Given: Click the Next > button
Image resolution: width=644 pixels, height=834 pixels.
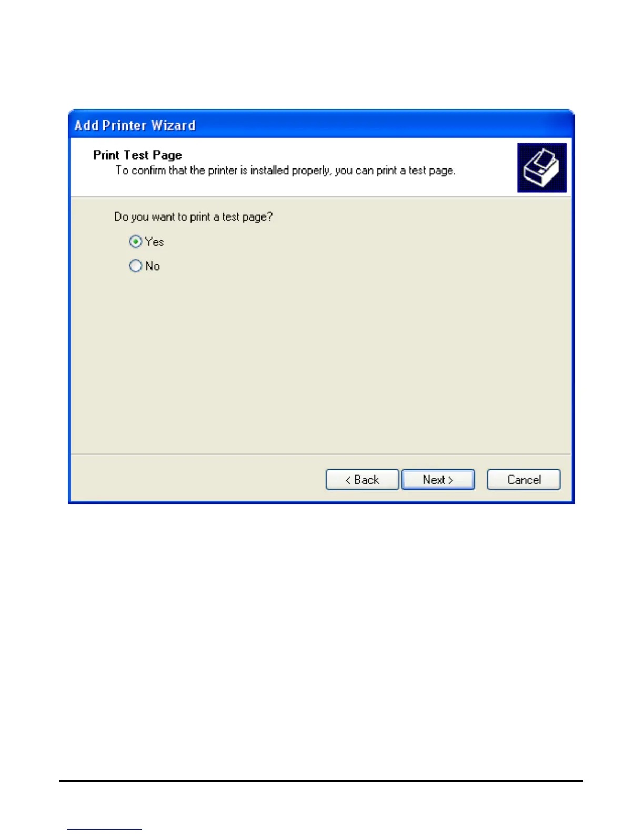Looking at the screenshot, I should [438, 480].
